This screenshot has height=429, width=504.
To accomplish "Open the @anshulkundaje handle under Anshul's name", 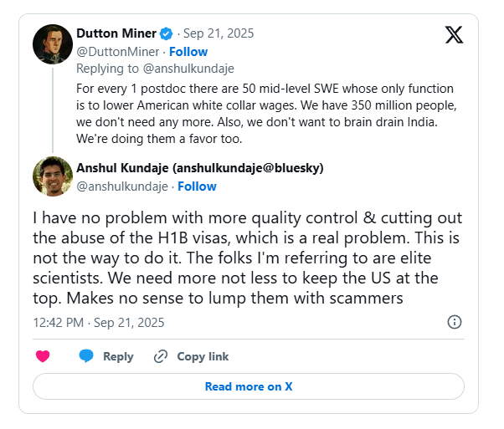I will point(122,186).
